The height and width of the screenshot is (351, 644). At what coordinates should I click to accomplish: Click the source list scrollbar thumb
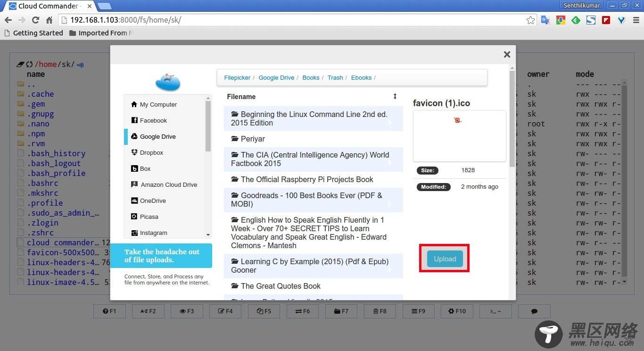(x=208, y=126)
